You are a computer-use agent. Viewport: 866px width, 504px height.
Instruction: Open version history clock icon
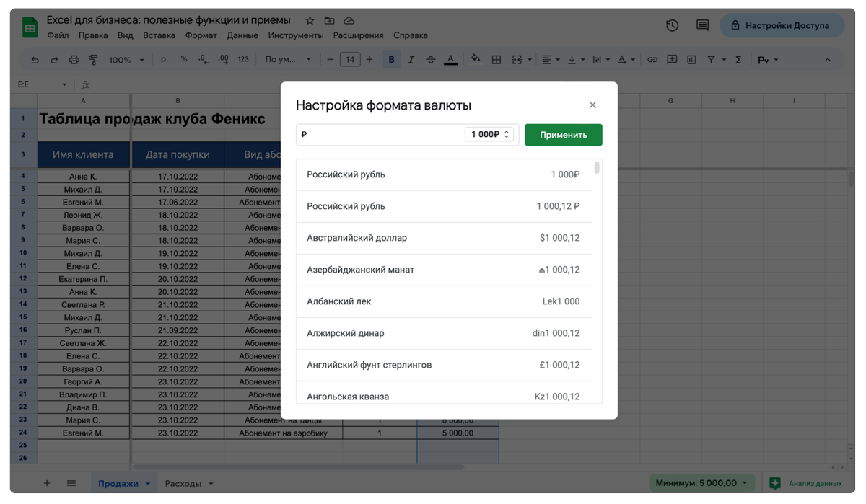point(672,25)
